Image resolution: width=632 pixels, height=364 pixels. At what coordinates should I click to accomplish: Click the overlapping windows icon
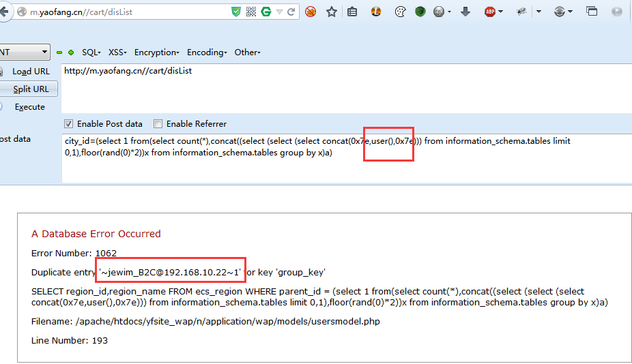tap(592, 12)
